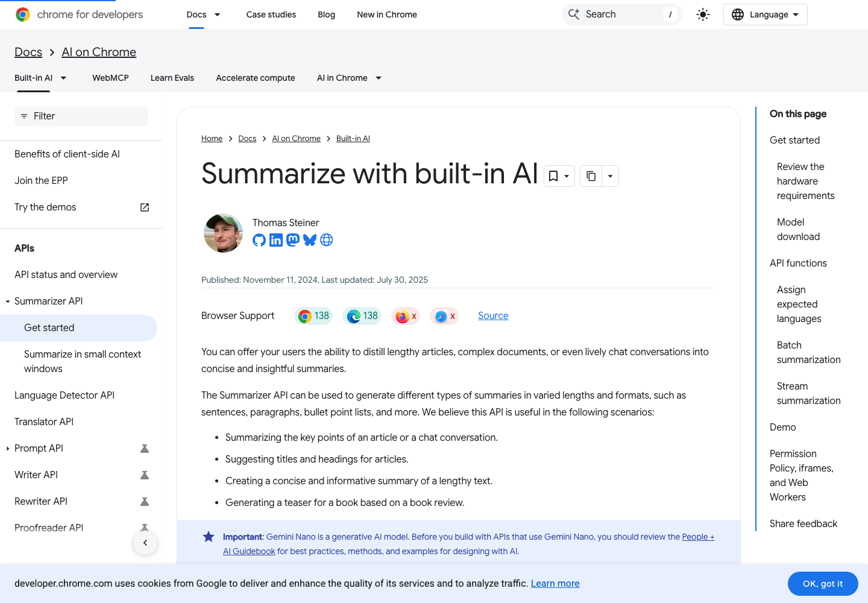Open Translator API page
This screenshot has width=868, height=603.
point(44,421)
